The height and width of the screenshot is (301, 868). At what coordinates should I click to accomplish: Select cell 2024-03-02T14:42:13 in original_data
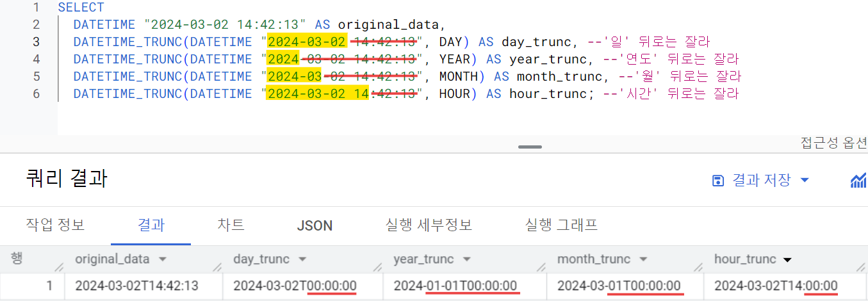coord(143,286)
